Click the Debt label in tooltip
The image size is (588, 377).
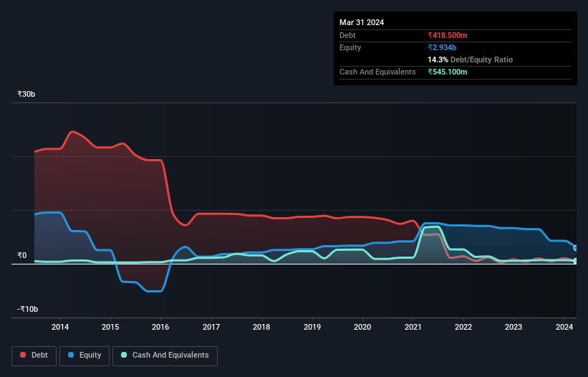(x=347, y=35)
